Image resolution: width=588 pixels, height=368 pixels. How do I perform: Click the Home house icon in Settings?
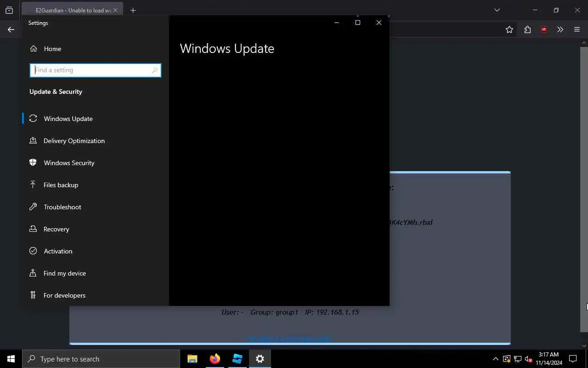pyautogui.click(x=33, y=49)
